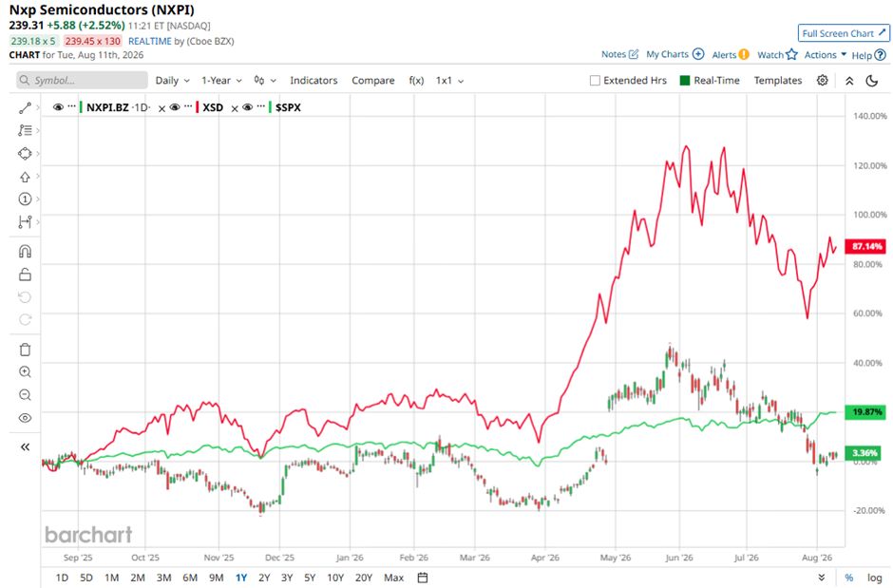Open the Actions dropdown
The image size is (893, 588).
point(826,55)
